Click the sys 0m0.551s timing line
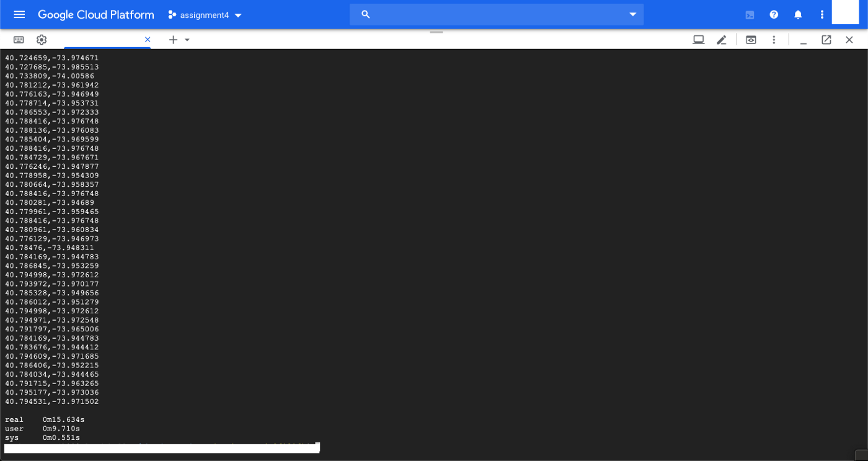The height and width of the screenshot is (461, 868). tap(42, 438)
